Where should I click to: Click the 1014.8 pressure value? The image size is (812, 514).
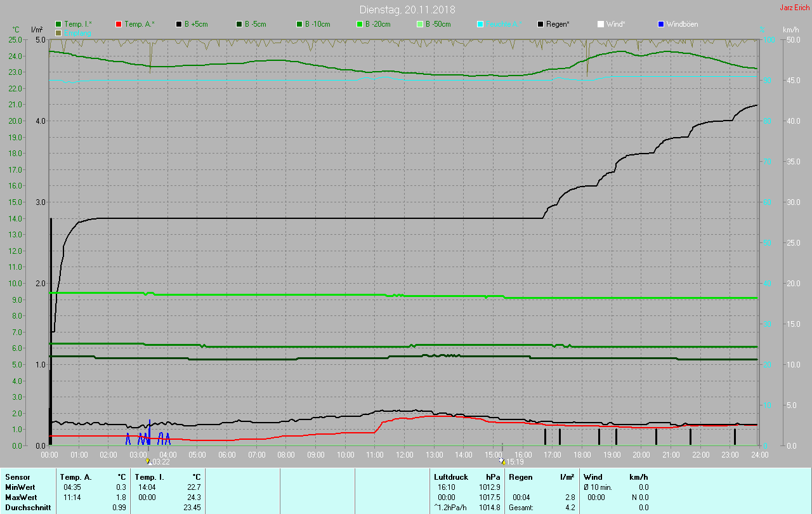489,508
